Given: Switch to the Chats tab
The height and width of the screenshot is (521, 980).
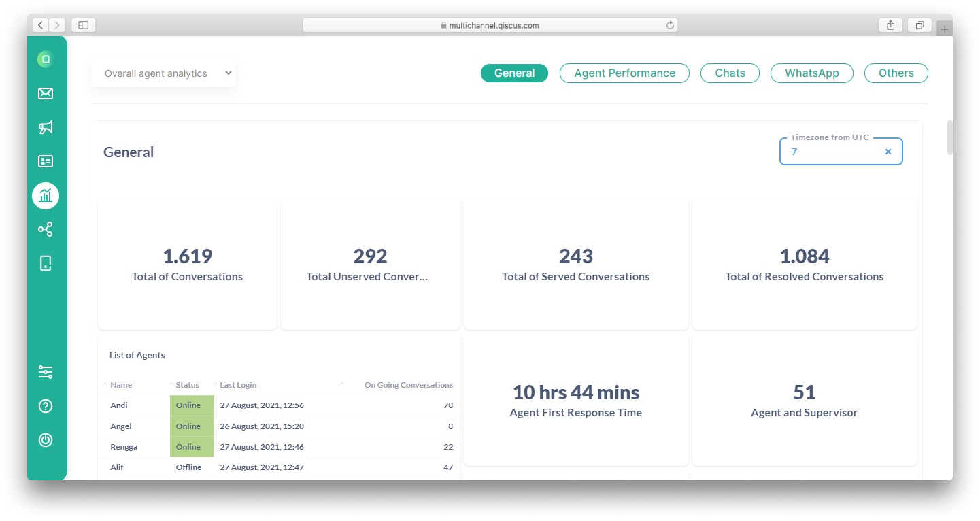Looking at the screenshot, I should tap(730, 73).
